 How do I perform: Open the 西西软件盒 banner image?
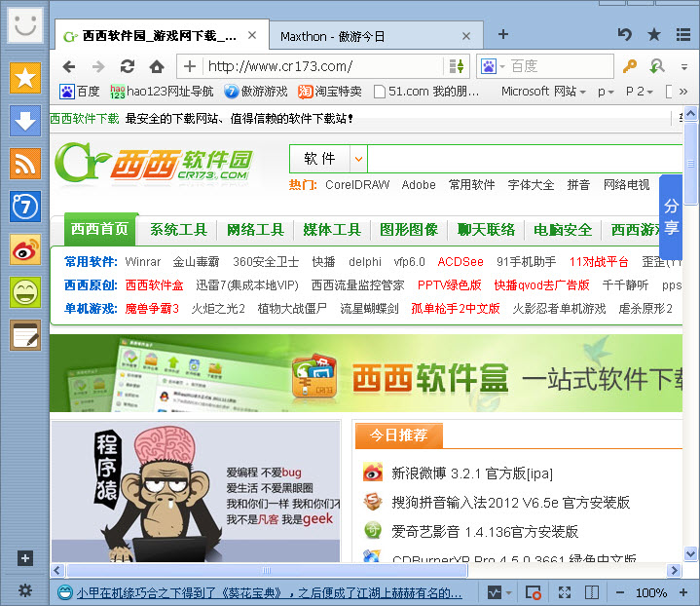pyautogui.click(x=366, y=373)
